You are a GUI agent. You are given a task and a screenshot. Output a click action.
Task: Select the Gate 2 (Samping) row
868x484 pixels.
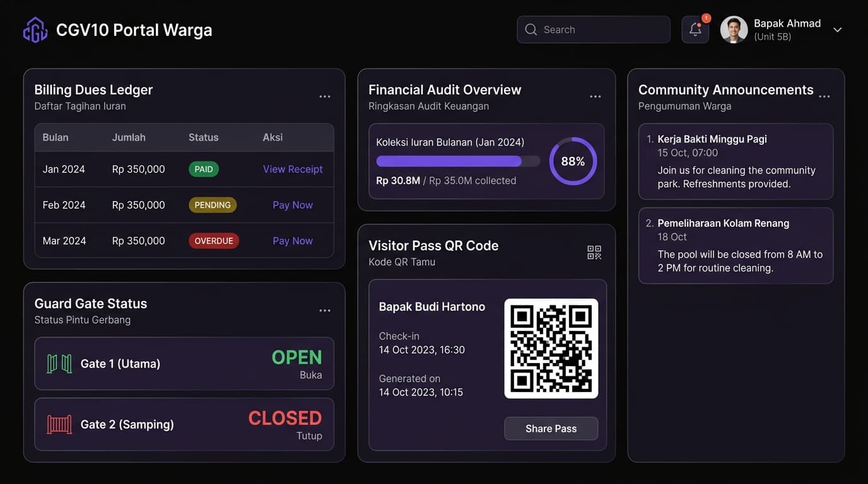184,424
